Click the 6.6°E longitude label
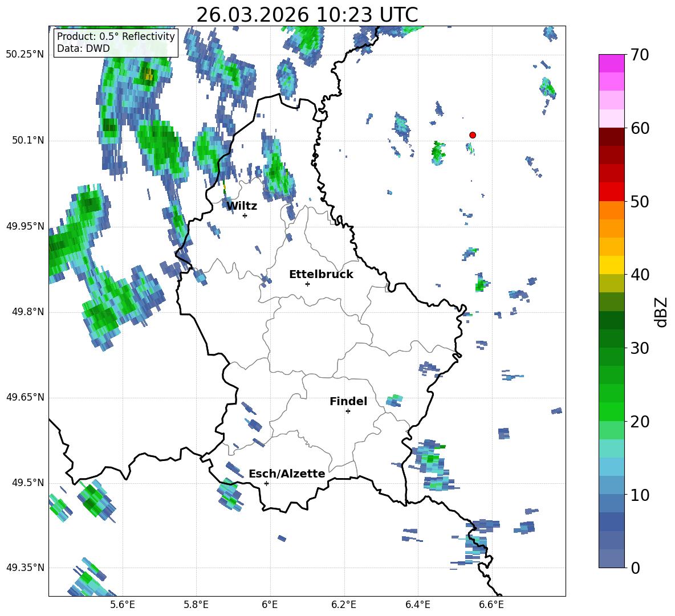Screen dimensions: 675x616 pyautogui.click(x=491, y=605)
